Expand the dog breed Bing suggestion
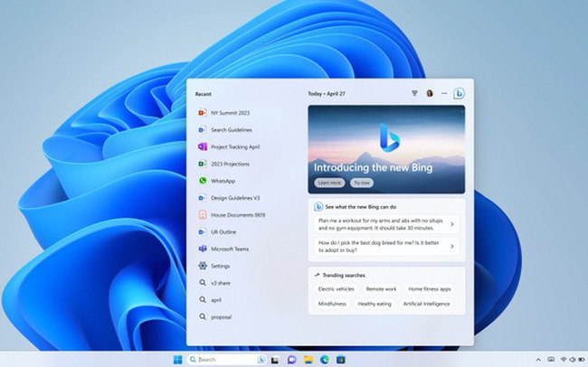588x367 pixels. [386, 246]
